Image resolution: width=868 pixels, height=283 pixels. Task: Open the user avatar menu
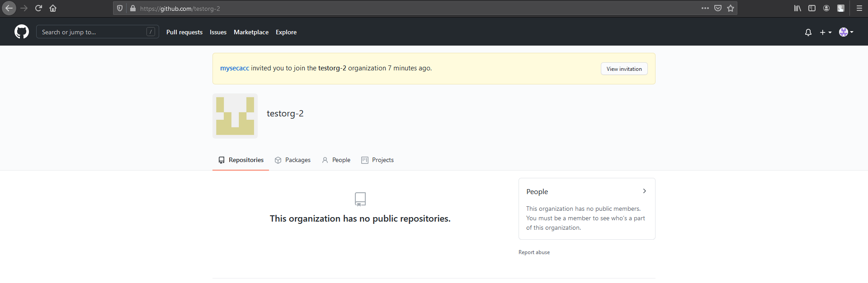tap(846, 32)
